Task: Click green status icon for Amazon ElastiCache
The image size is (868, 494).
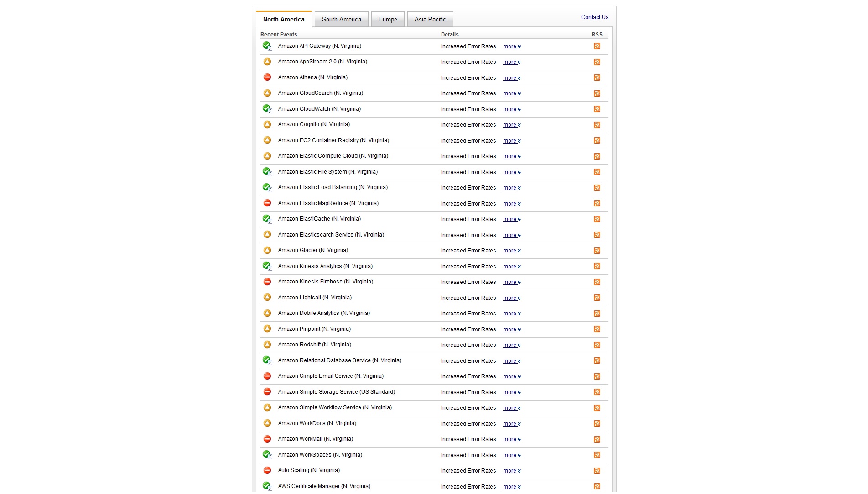Action: [x=267, y=219]
